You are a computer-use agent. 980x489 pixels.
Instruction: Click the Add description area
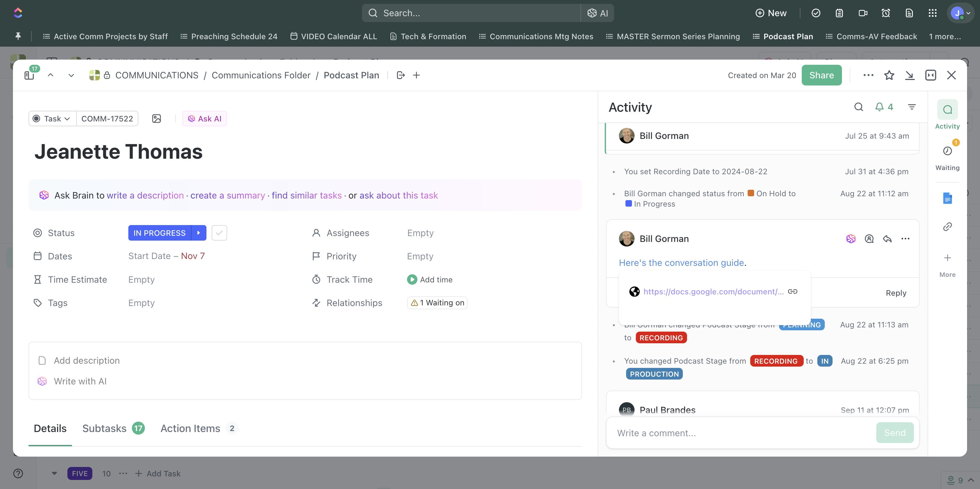click(87, 360)
